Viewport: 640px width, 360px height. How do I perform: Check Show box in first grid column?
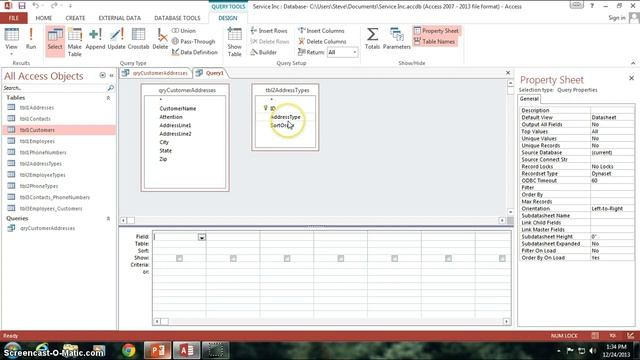pyautogui.click(x=179, y=258)
